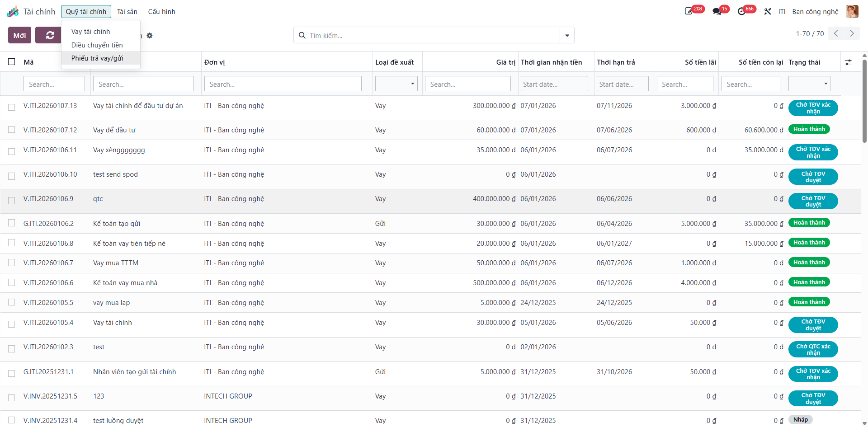
Task: Expand the search options dropdown arrow
Action: [567, 35]
